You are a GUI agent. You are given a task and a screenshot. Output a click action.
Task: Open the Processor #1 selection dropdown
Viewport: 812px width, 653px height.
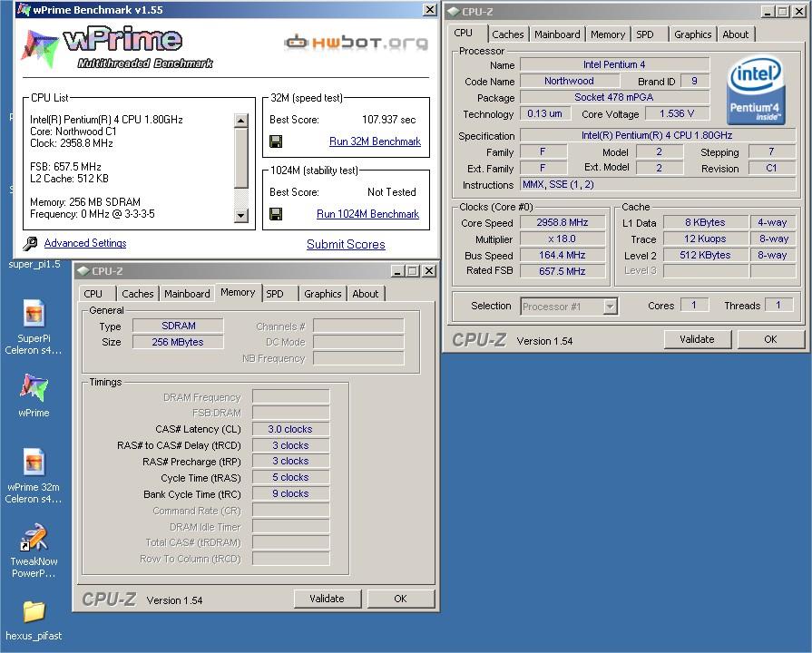(611, 307)
